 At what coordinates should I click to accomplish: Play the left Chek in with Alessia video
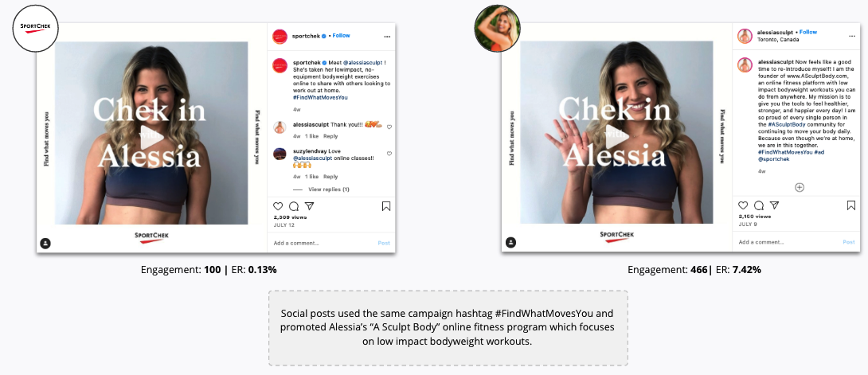click(x=151, y=139)
